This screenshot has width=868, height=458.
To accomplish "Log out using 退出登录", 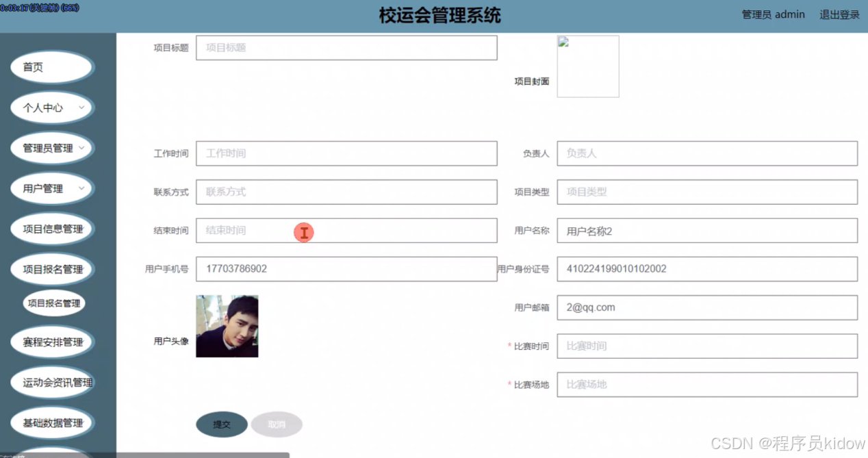I will [839, 14].
